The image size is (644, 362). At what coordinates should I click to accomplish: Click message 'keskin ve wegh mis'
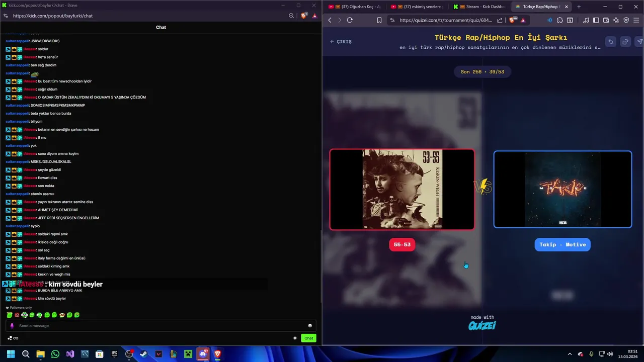point(54,274)
